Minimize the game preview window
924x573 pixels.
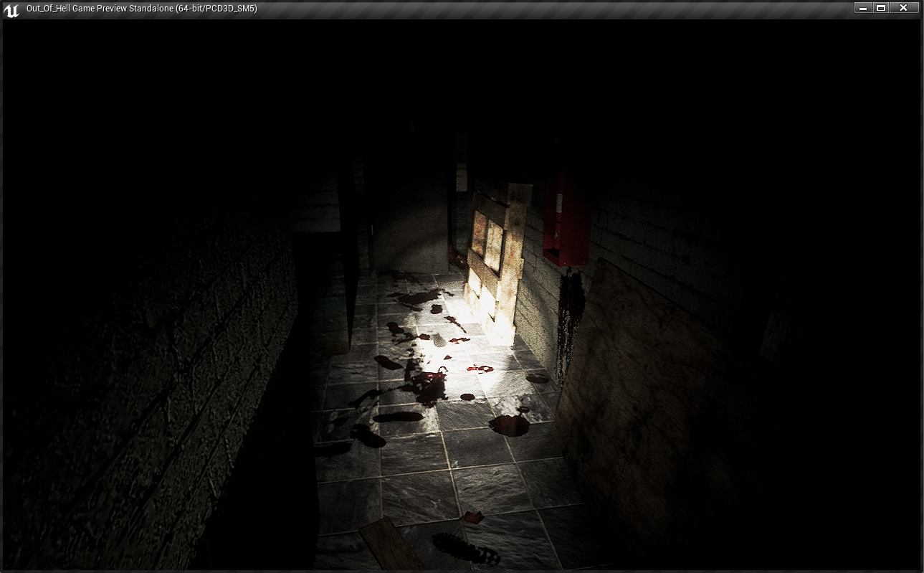[862, 8]
